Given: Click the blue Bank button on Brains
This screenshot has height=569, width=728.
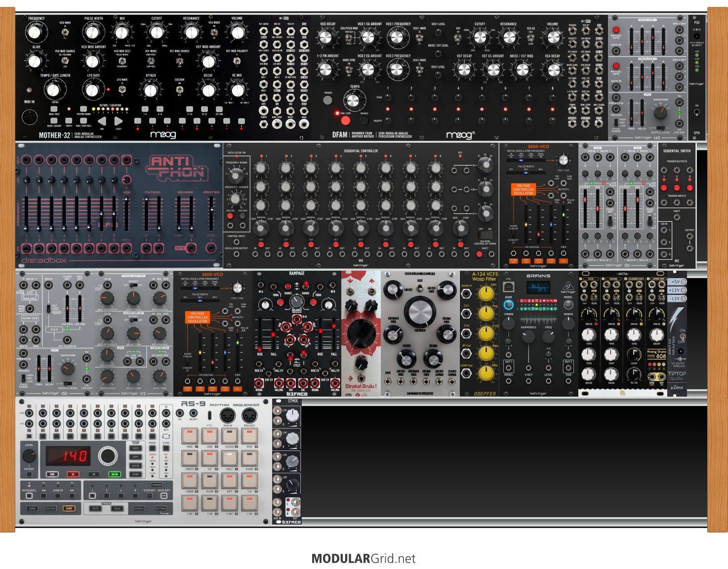Looking at the screenshot, I should click(508, 305).
